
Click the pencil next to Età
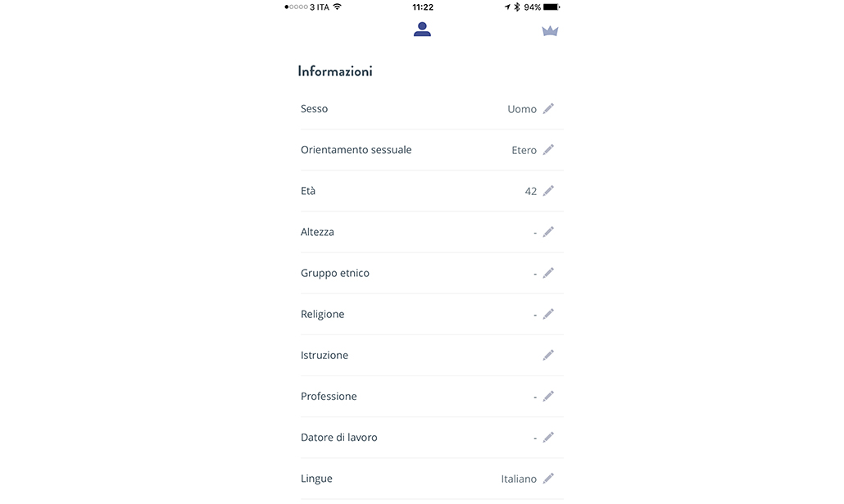(548, 190)
